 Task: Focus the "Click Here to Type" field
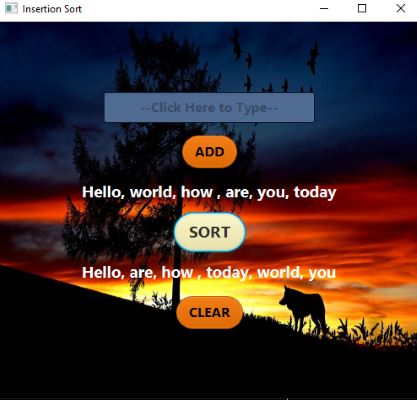click(209, 107)
